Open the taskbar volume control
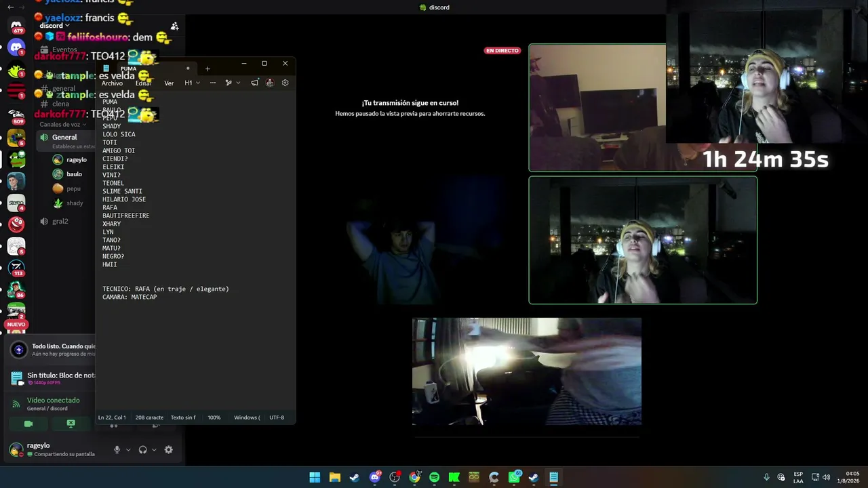The width and height of the screenshot is (868, 488). click(x=826, y=477)
